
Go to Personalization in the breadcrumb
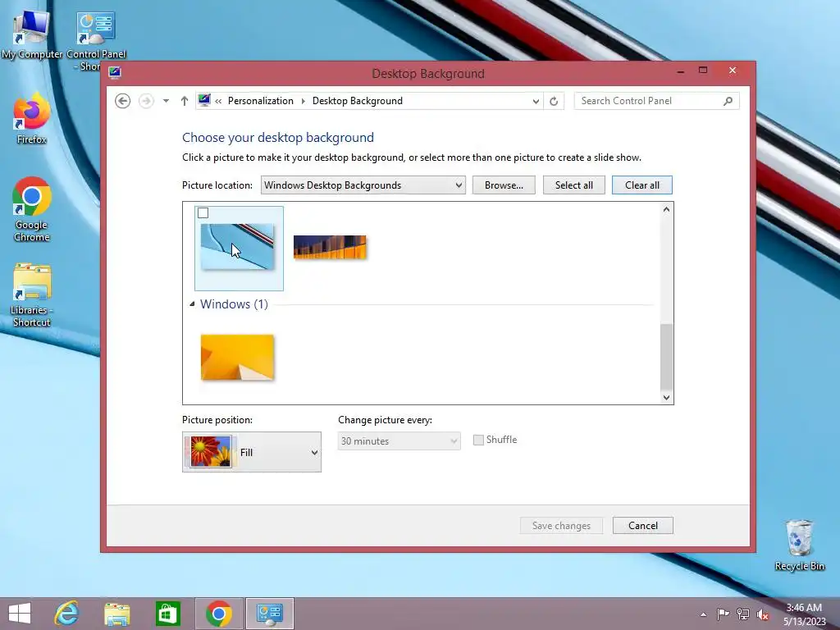click(260, 101)
